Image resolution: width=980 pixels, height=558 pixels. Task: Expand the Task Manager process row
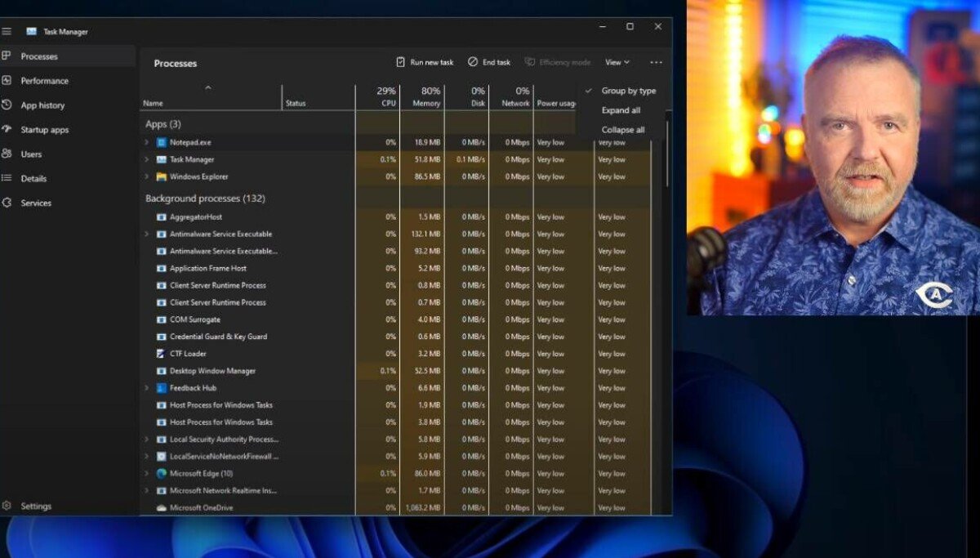pyautogui.click(x=147, y=159)
